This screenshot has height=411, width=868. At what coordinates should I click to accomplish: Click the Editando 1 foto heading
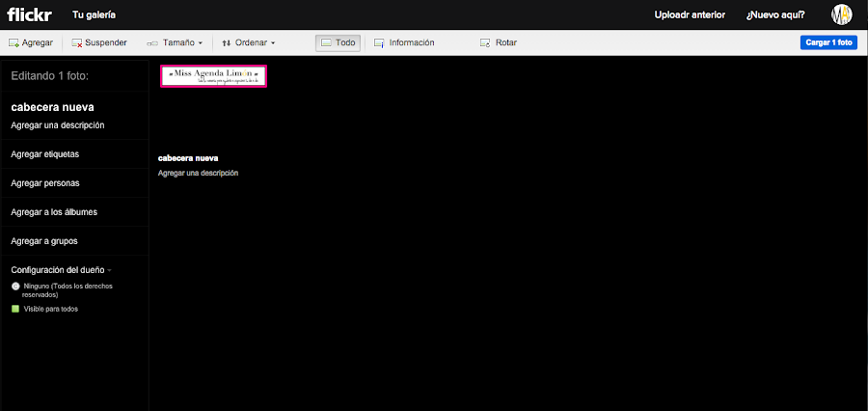pyautogui.click(x=50, y=76)
